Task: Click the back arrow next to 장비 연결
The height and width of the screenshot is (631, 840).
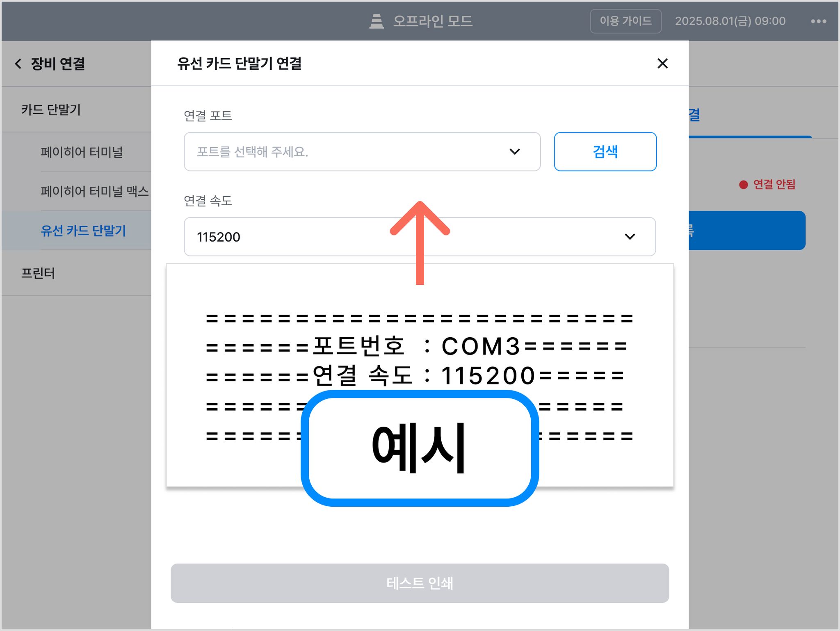Action: pos(18,64)
